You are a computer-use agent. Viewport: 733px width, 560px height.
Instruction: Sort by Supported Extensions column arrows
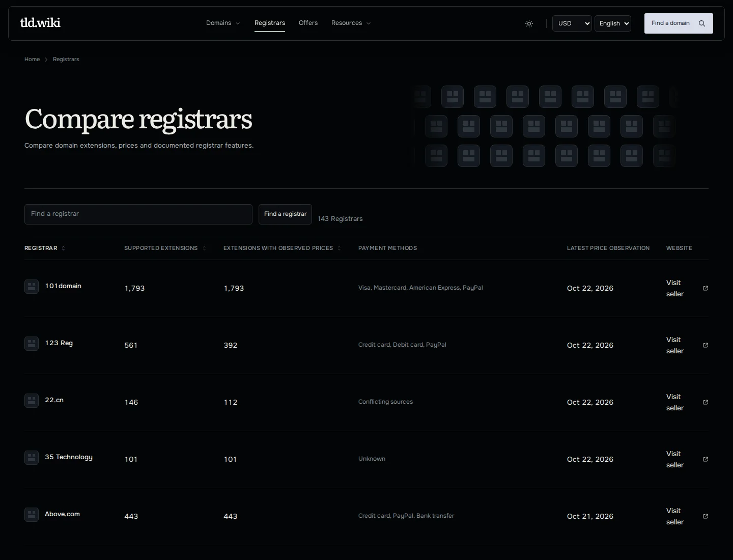[x=204, y=248]
